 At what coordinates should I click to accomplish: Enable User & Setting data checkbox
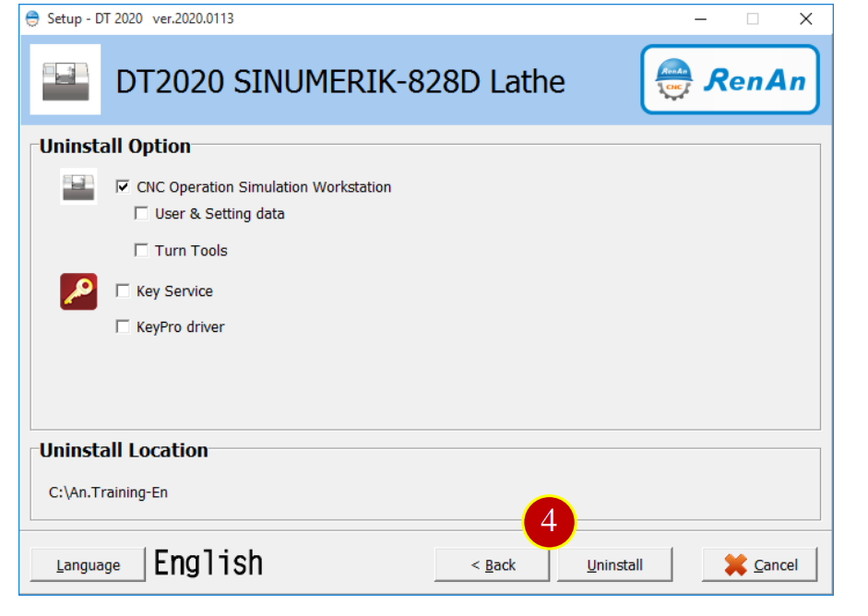(x=142, y=213)
